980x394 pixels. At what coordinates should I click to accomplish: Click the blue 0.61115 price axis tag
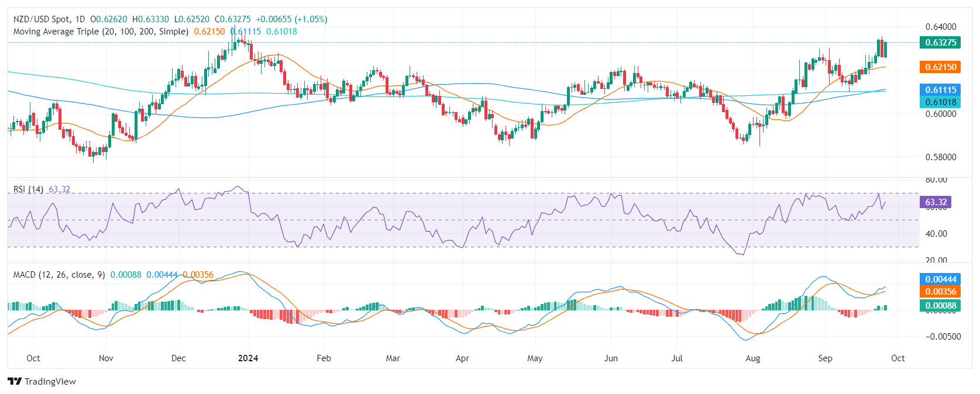pos(940,90)
